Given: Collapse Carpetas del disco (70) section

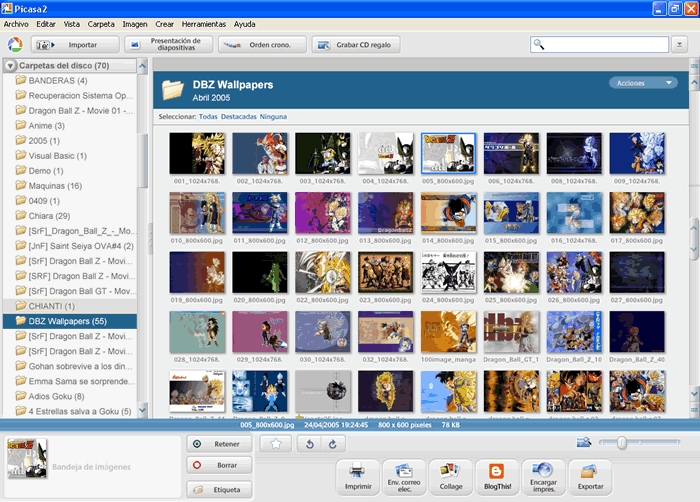Looking at the screenshot, I should click(10, 66).
